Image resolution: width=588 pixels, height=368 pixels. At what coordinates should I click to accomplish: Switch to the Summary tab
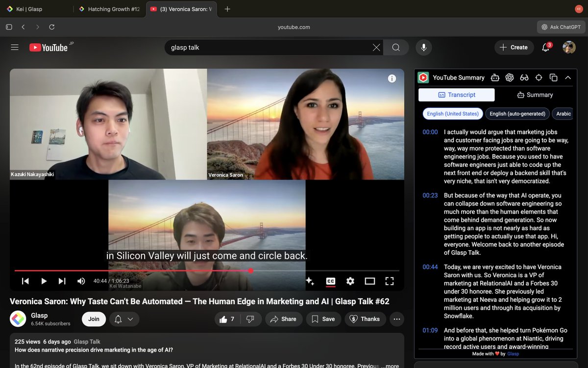click(535, 95)
